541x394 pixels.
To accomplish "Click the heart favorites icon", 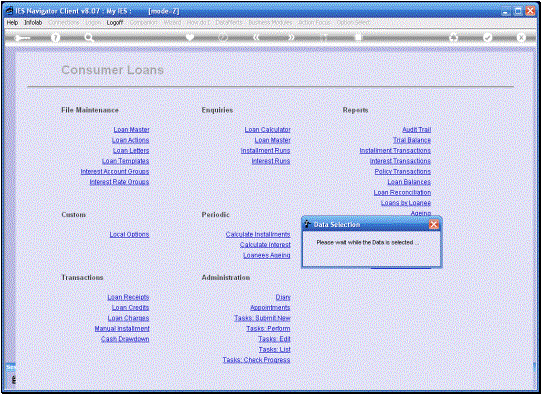I will 190,37.
